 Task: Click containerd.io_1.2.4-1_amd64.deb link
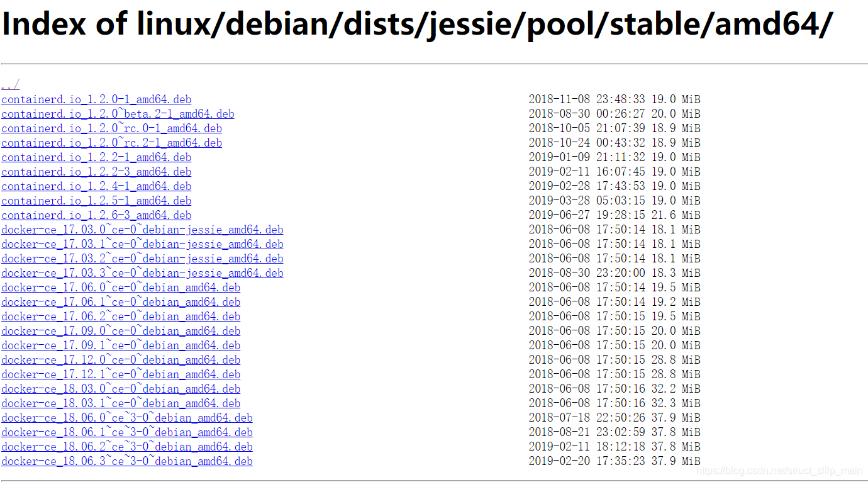click(x=96, y=186)
